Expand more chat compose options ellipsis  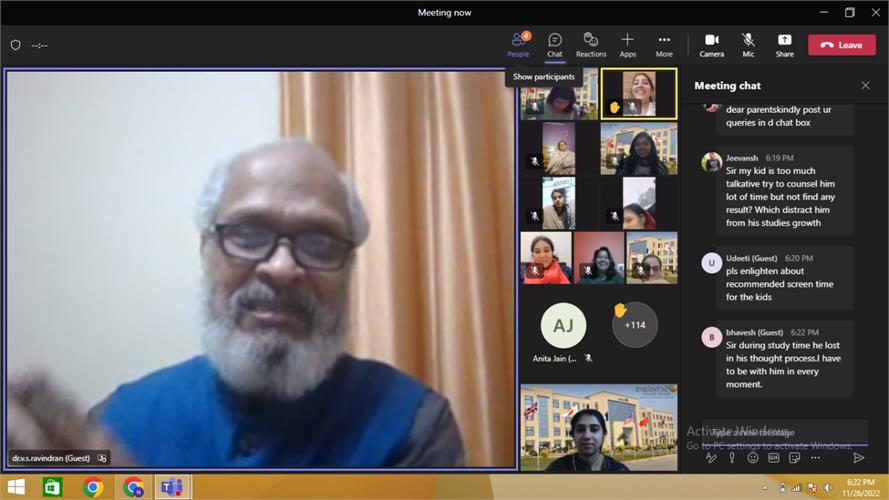click(x=814, y=458)
